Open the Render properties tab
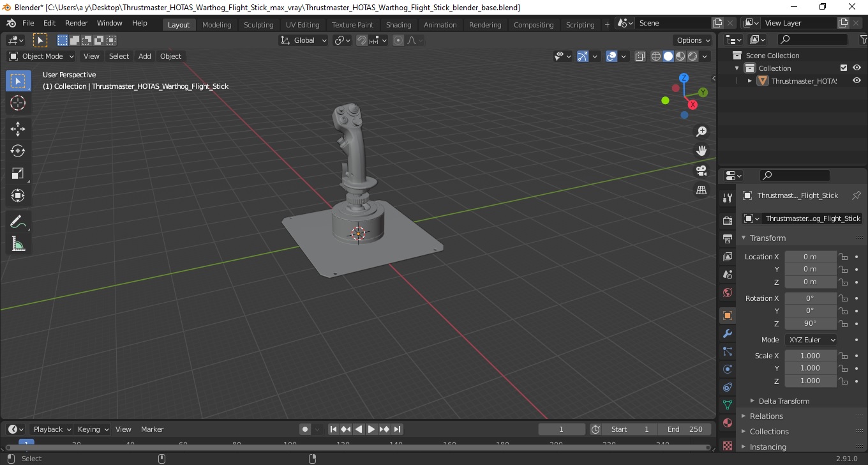 pyautogui.click(x=727, y=220)
